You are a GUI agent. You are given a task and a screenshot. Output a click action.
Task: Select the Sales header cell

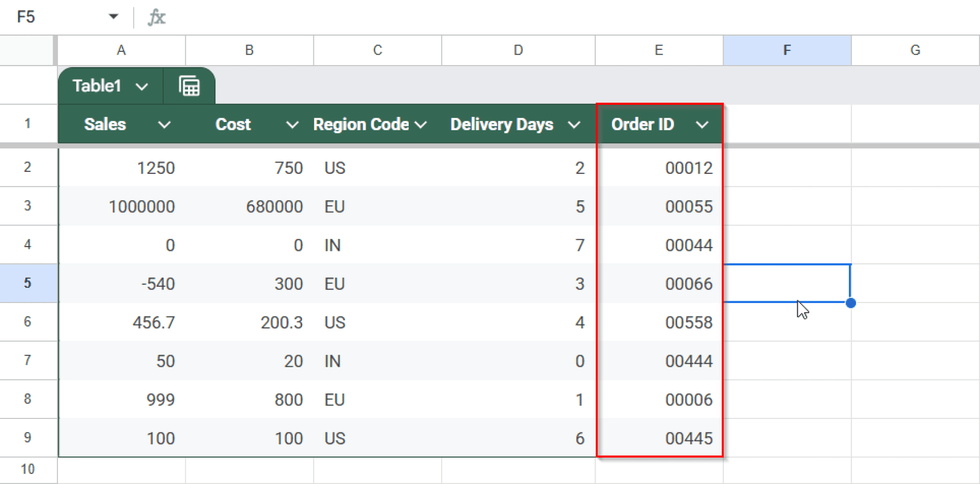(x=105, y=124)
